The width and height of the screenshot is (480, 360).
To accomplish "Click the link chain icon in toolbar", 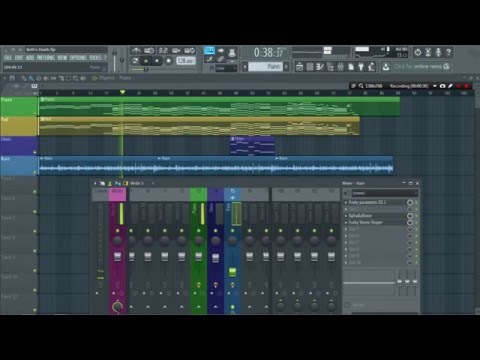I will pyautogui.click(x=220, y=59).
